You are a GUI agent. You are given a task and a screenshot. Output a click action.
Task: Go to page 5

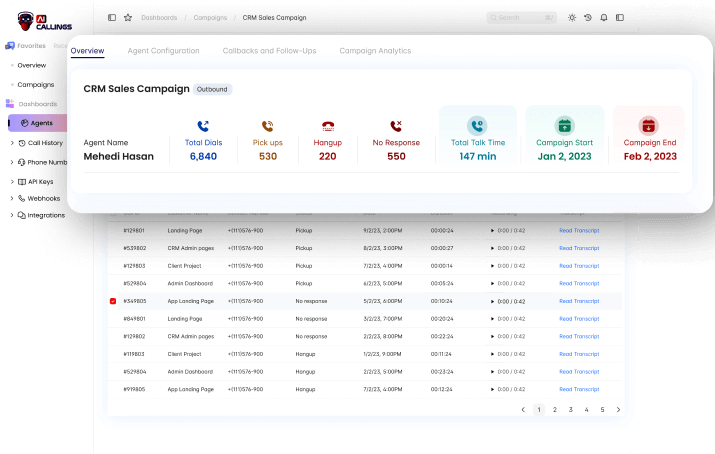coord(602,410)
